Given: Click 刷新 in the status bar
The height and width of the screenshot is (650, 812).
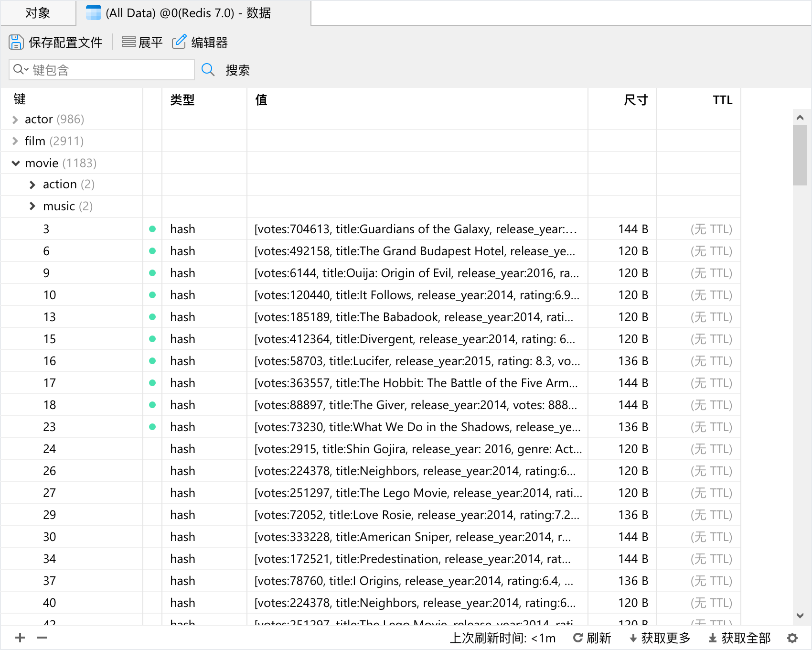Looking at the screenshot, I should click(598, 638).
